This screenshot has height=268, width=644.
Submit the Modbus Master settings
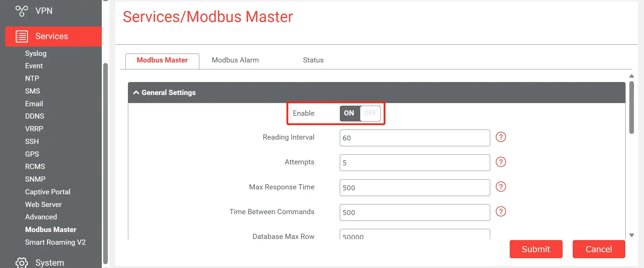point(536,249)
